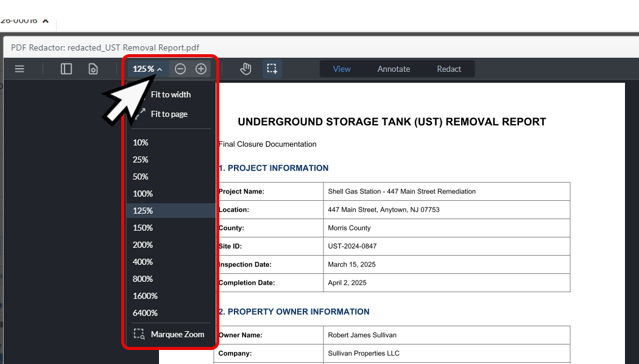Select the Pan hand tool
The height and width of the screenshot is (364, 639).
click(x=245, y=69)
